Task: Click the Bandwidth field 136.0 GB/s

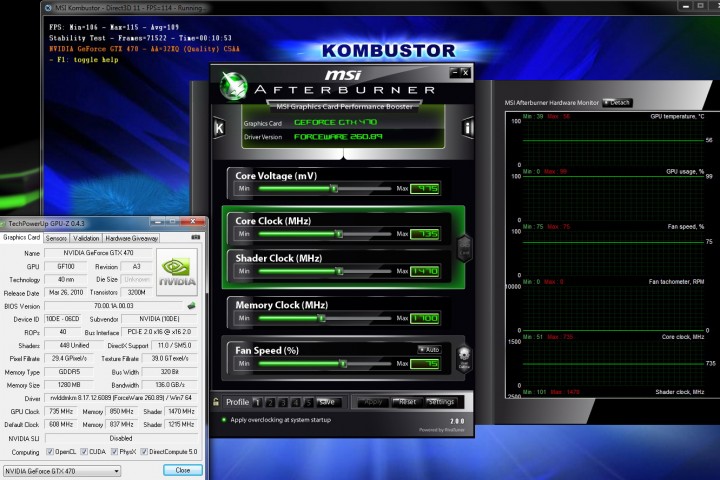Action: pyautogui.click(x=170, y=385)
